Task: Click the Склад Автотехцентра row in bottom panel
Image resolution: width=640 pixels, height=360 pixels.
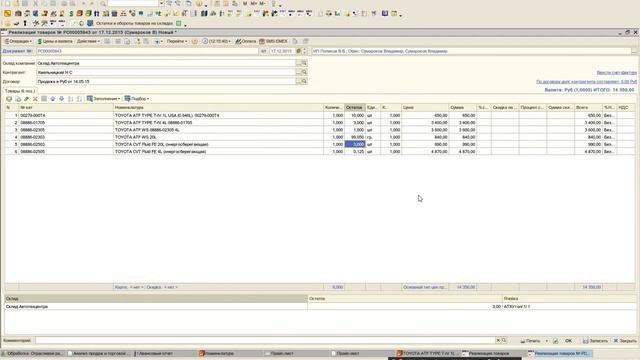Action: 320,306
